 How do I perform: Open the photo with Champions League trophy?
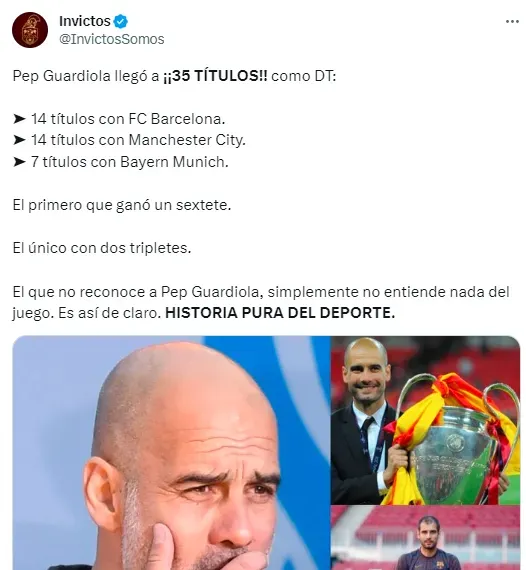click(425, 420)
